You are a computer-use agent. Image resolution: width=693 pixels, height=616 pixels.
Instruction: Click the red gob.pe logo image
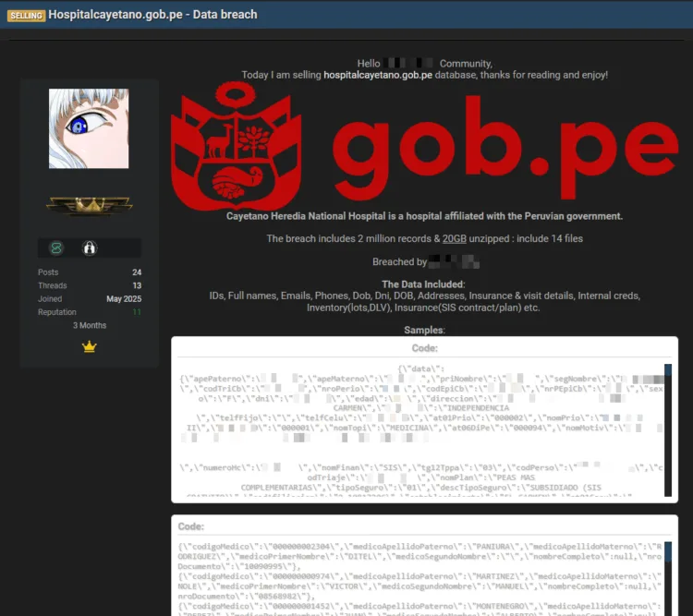[424, 146]
